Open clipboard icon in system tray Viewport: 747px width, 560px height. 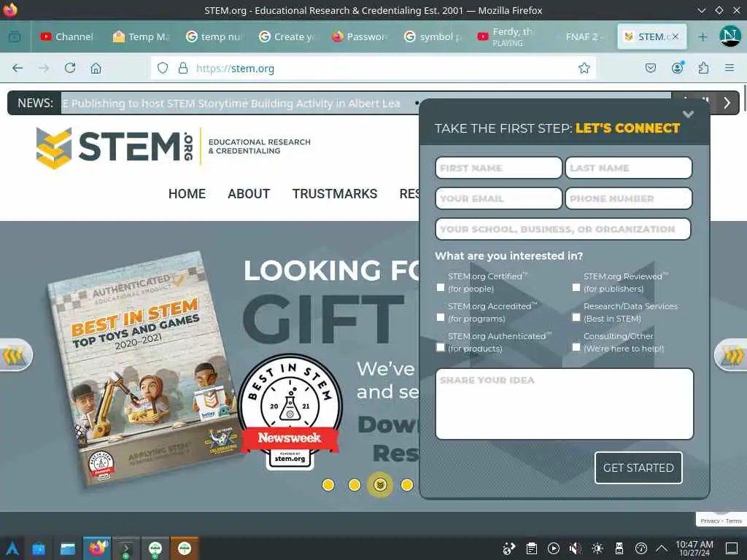(x=532, y=548)
